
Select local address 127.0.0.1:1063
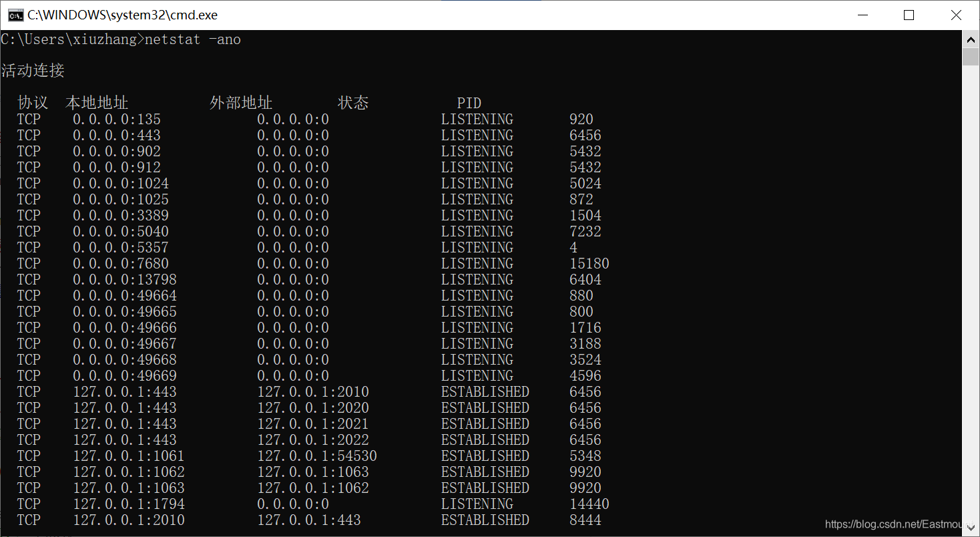click(129, 488)
